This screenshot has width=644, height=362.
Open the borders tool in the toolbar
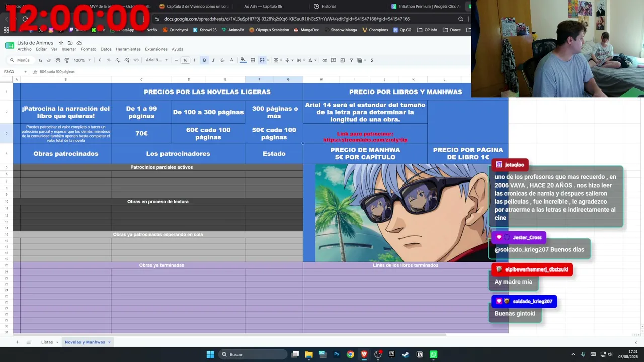pyautogui.click(x=253, y=60)
